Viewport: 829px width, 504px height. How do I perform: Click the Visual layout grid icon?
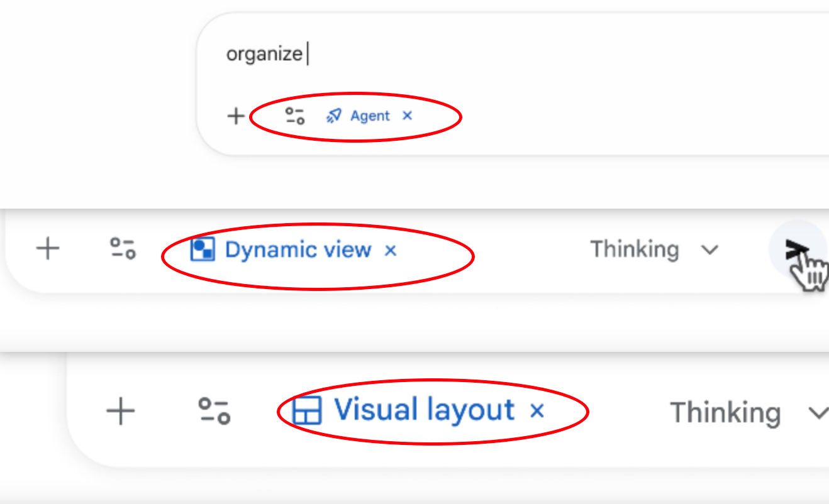[x=308, y=411]
